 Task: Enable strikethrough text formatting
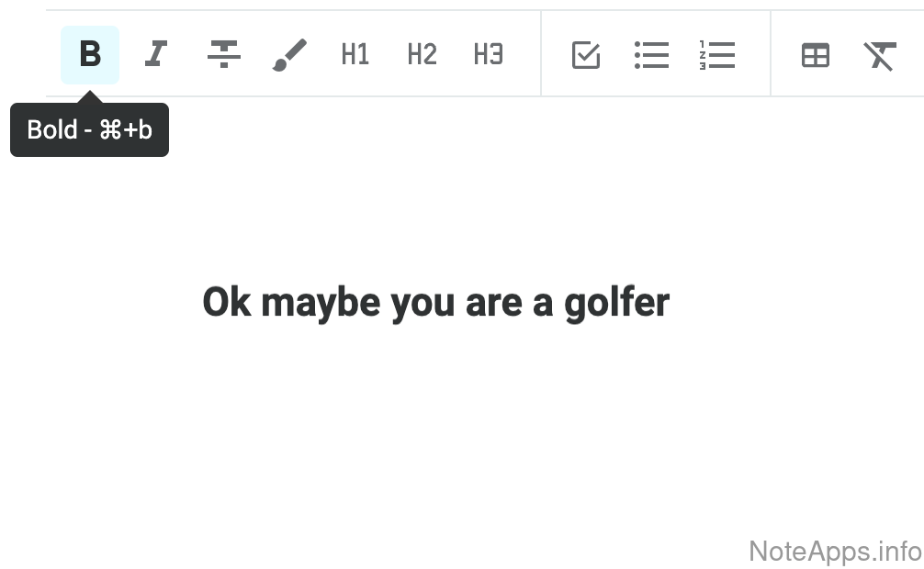coord(223,55)
